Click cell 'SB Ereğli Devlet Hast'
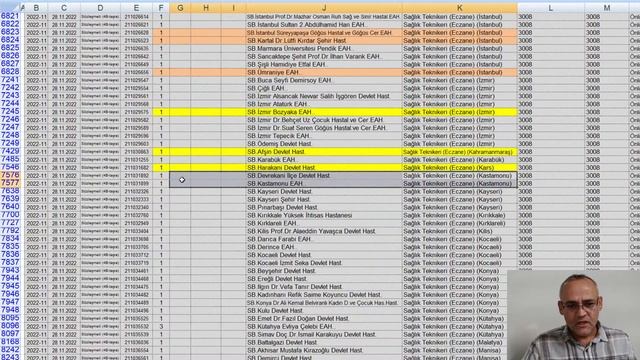The image size is (640, 360). [x=324, y=279]
